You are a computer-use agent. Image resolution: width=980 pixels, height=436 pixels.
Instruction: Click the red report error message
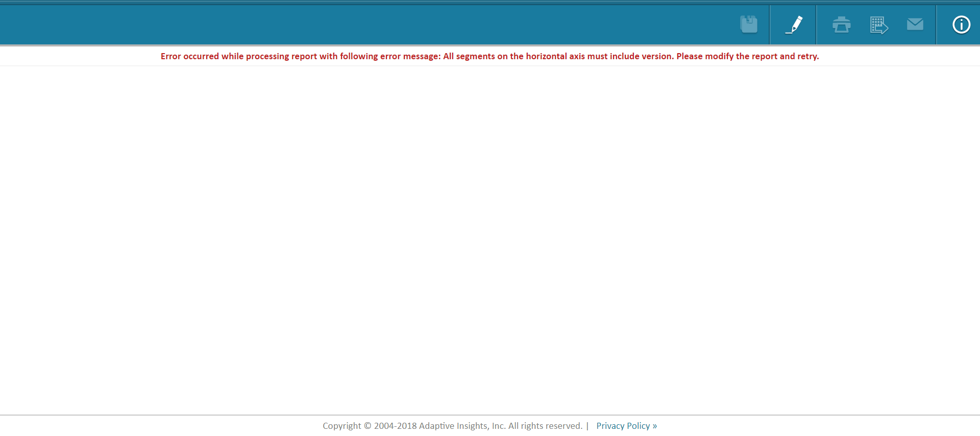(x=489, y=56)
